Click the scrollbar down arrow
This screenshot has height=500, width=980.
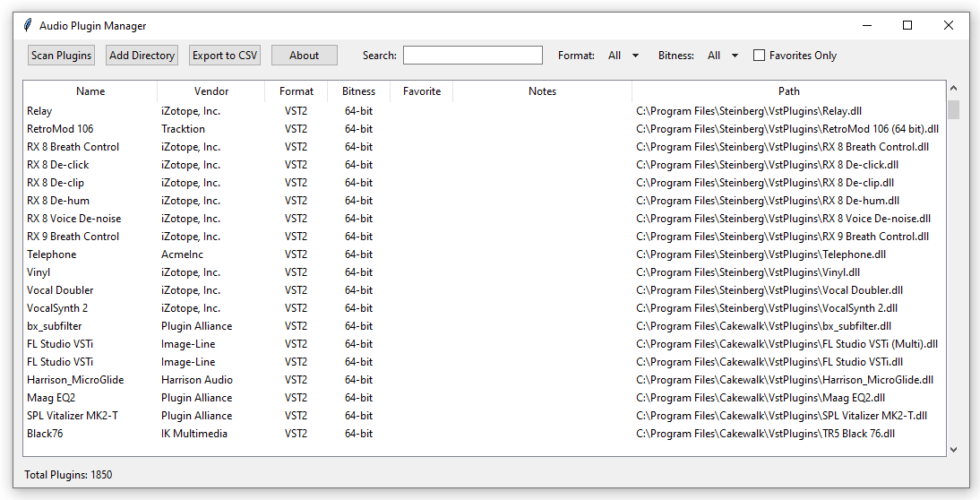pos(953,449)
